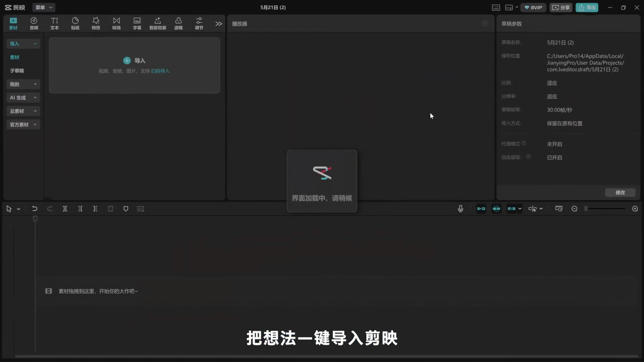This screenshot has width=644, height=362.
Task: Click the smart edit timeline icon
Action: pos(141,209)
